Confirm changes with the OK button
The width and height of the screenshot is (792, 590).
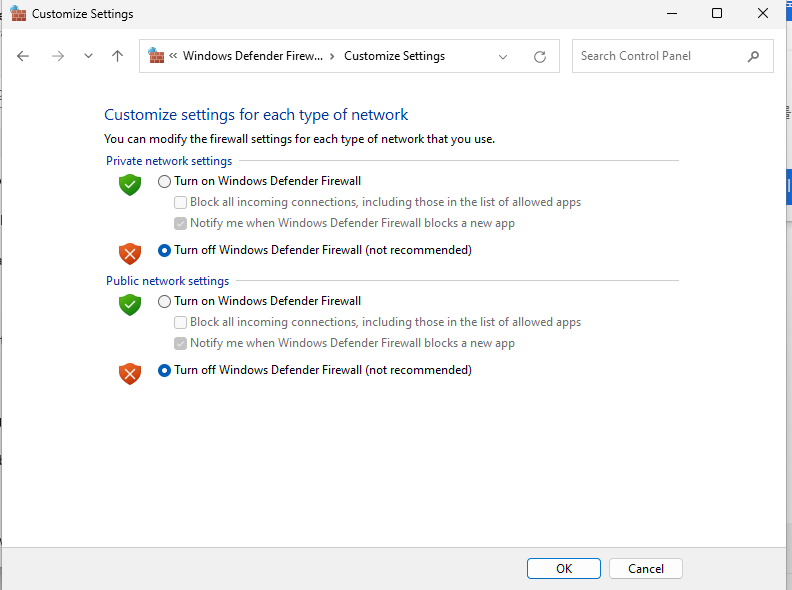[564, 569]
